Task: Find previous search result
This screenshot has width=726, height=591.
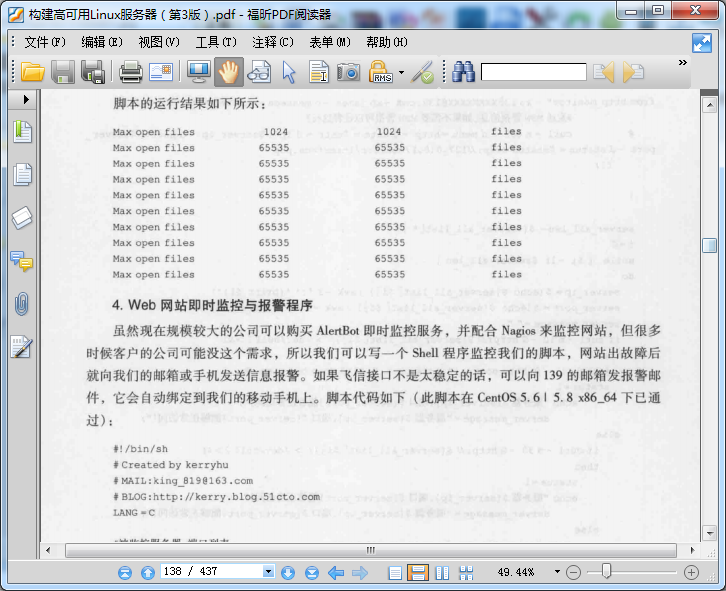Action: (603, 72)
